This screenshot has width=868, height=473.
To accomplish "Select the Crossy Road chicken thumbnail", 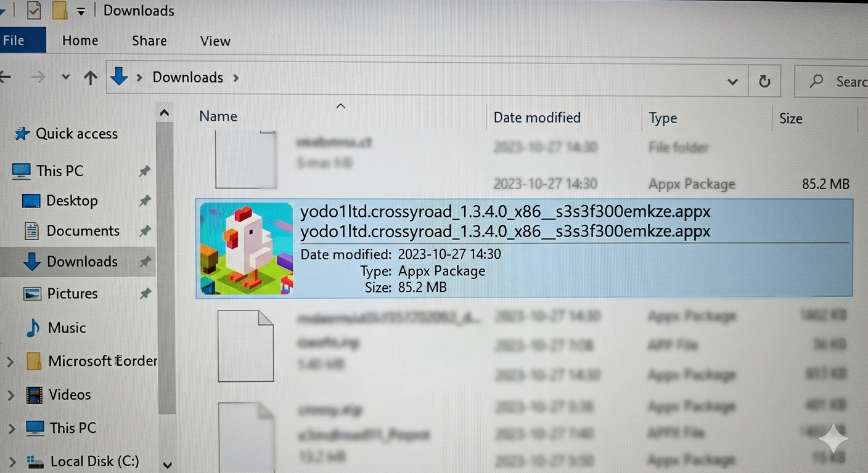I will point(246,249).
